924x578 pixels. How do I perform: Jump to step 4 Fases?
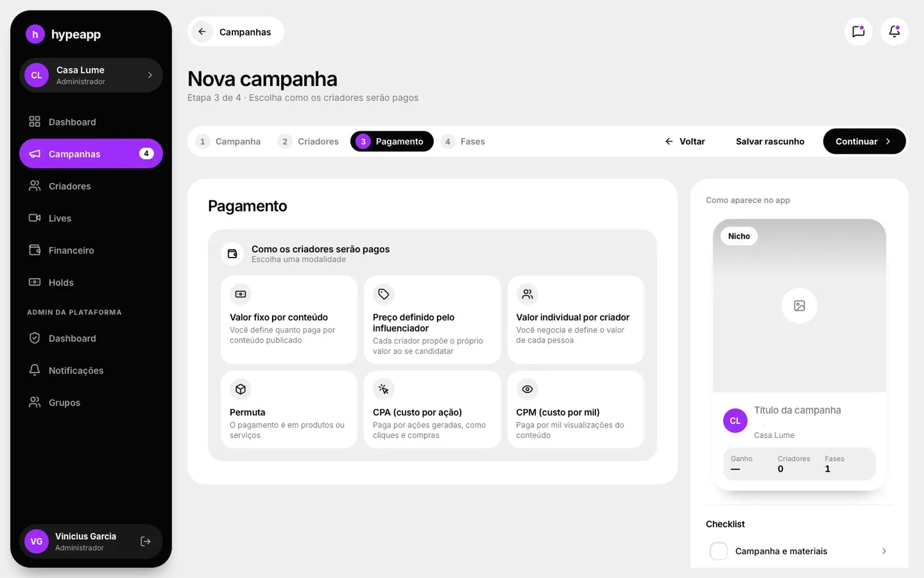[x=464, y=141]
